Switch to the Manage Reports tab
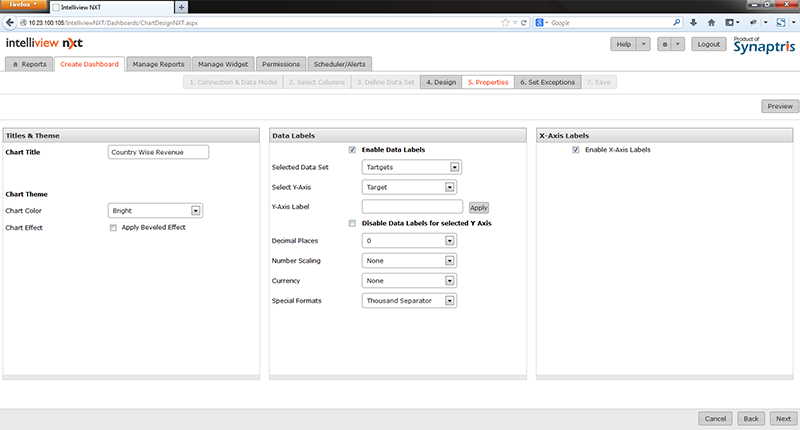The height and width of the screenshot is (430, 800). pyautogui.click(x=158, y=65)
